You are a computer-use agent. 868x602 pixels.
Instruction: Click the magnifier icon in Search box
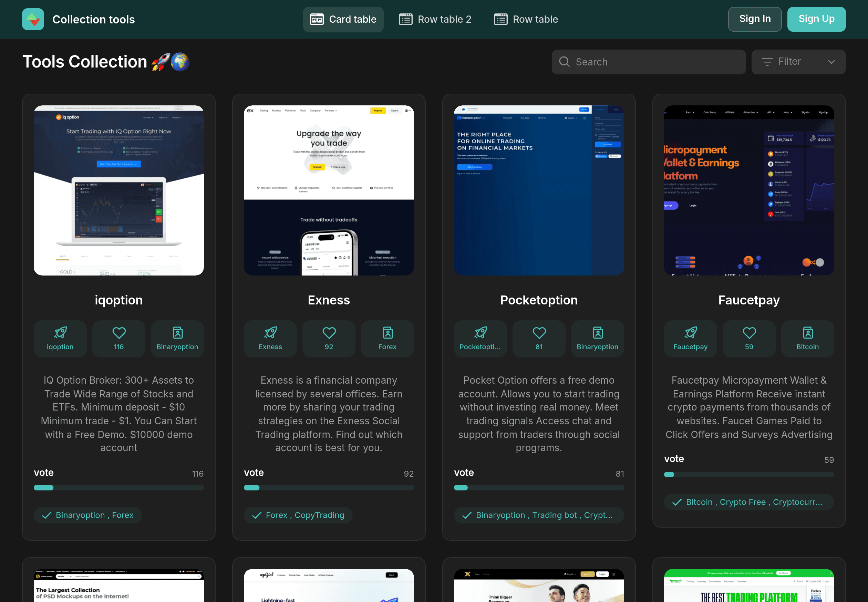[x=564, y=62]
